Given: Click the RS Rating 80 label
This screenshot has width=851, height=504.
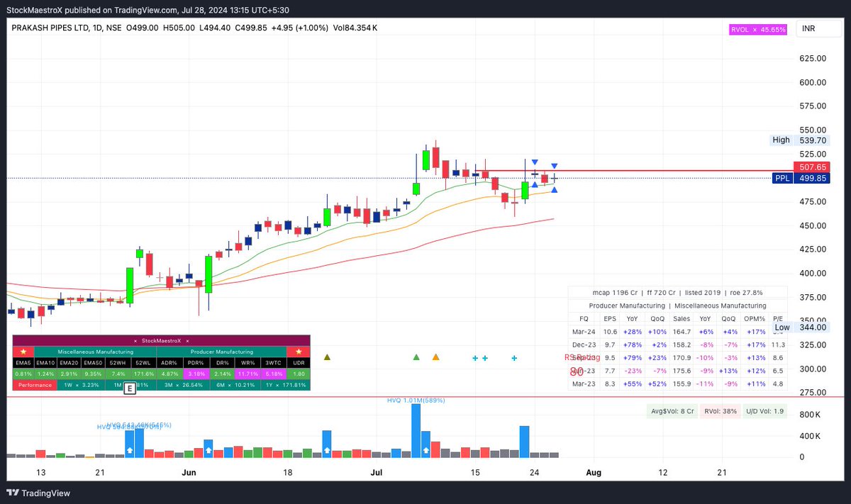Looking at the screenshot, I should coord(582,364).
